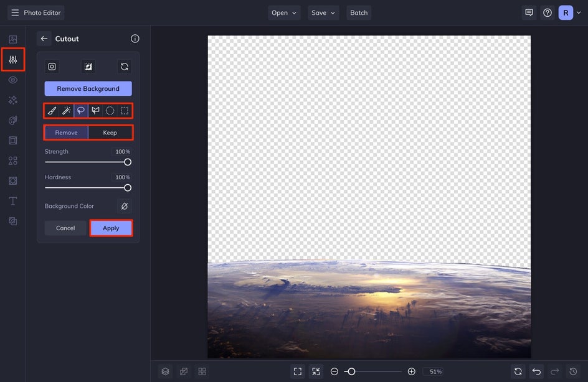Select the ellipse selection tool

pos(110,111)
